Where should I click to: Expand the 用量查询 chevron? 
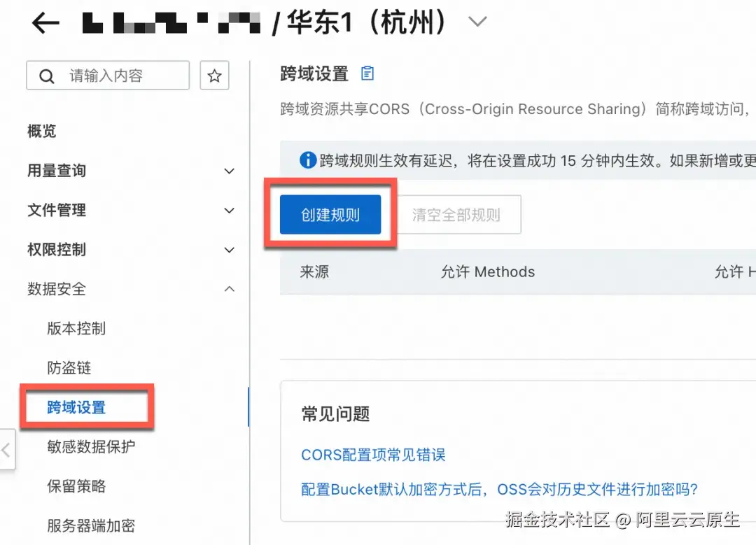(230, 171)
